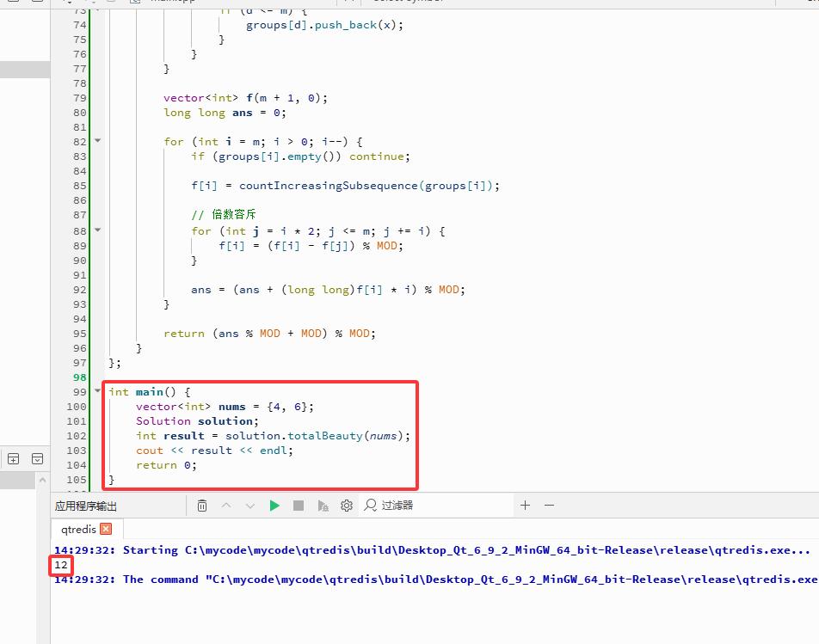Click the 'Solution solution;' declaration
Image resolution: width=819 pixels, height=644 pixels.
[x=197, y=421]
